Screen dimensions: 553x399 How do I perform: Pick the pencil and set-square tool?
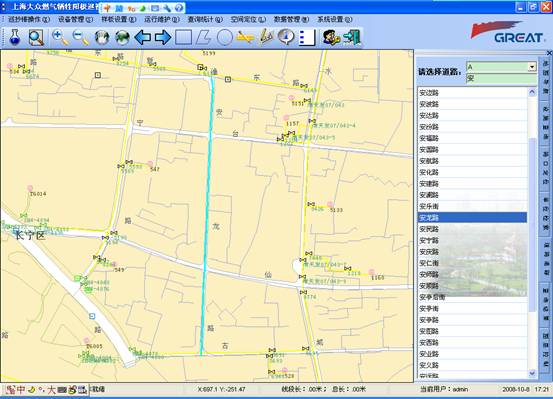tap(266, 37)
